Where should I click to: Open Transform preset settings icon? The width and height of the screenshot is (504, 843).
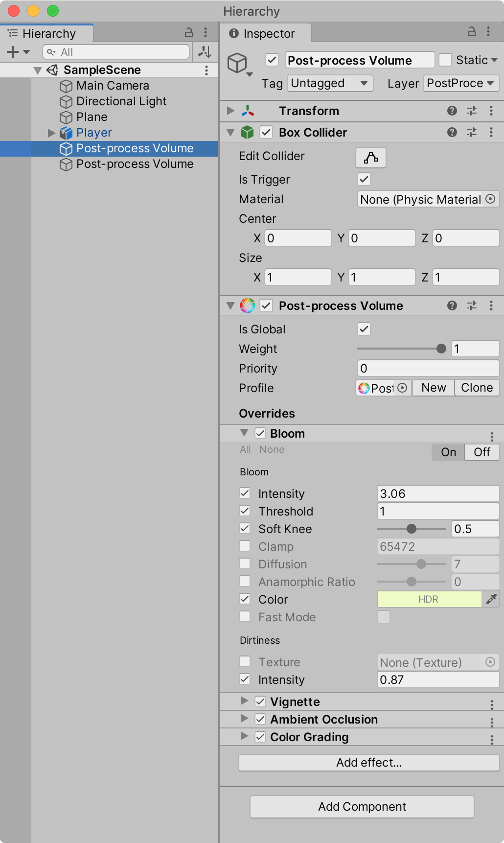(472, 111)
